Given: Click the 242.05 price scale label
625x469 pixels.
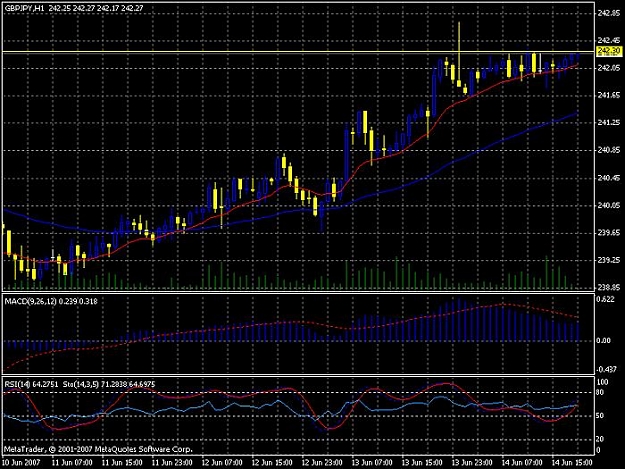Looking at the screenshot, I should click(x=609, y=68).
